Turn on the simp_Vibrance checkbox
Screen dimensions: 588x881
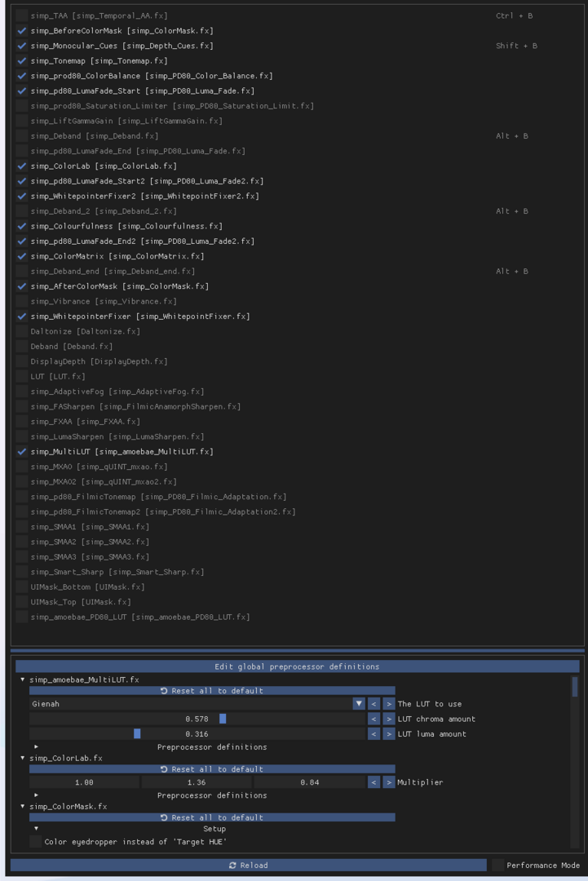tap(22, 301)
